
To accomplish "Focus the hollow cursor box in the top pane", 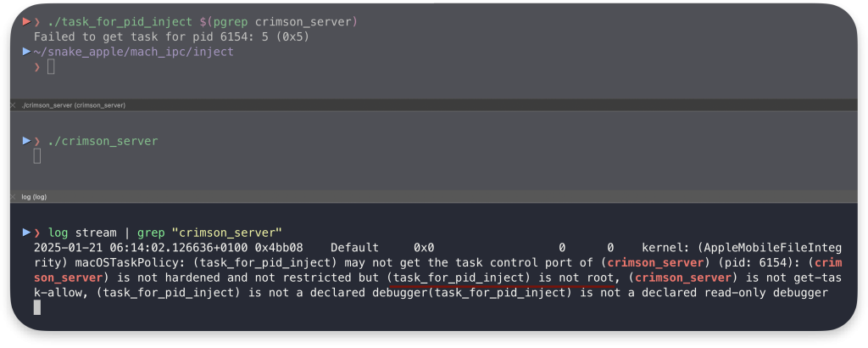I will click(x=51, y=67).
